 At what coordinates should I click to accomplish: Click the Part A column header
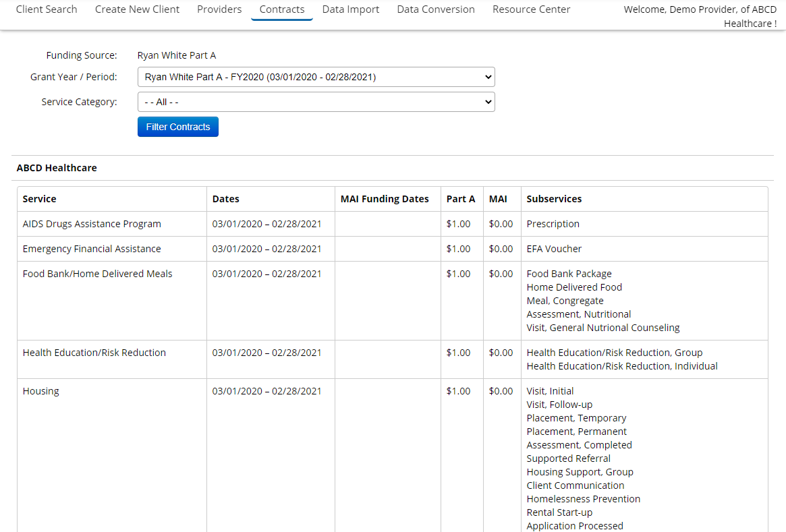pos(461,199)
